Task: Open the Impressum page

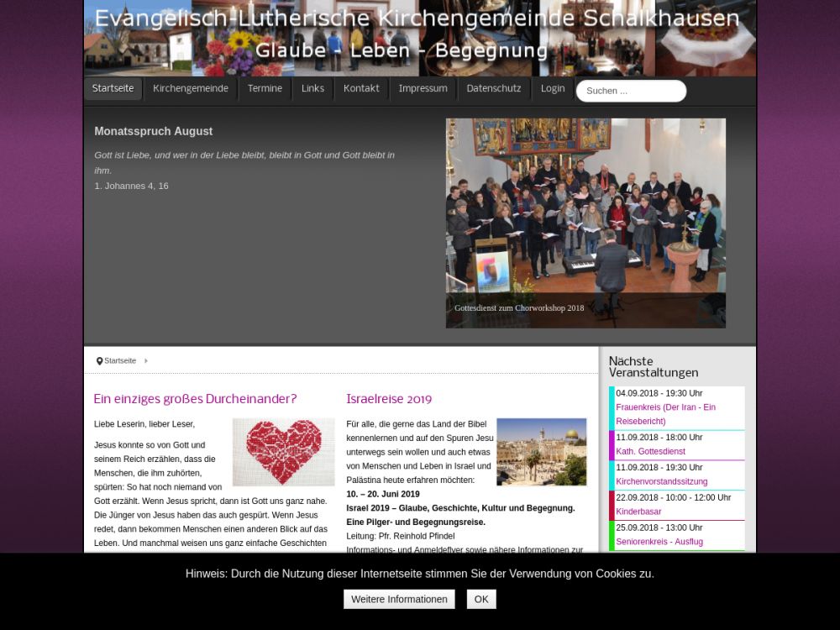Action: pos(423,89)
